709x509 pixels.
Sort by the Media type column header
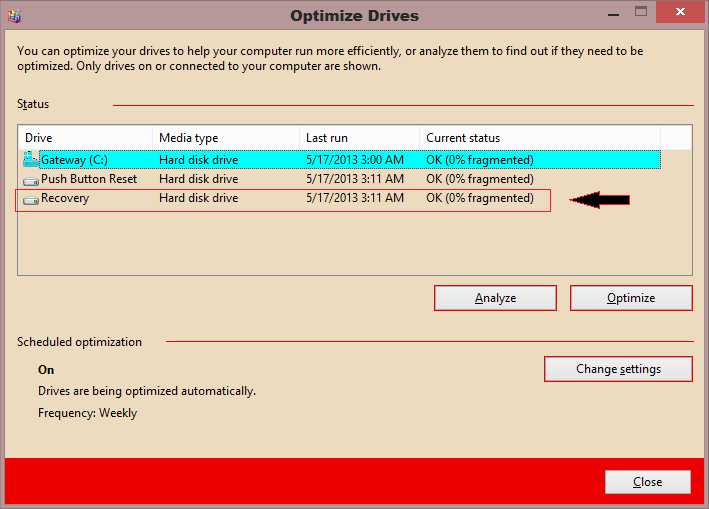click(x=226, y=137)
